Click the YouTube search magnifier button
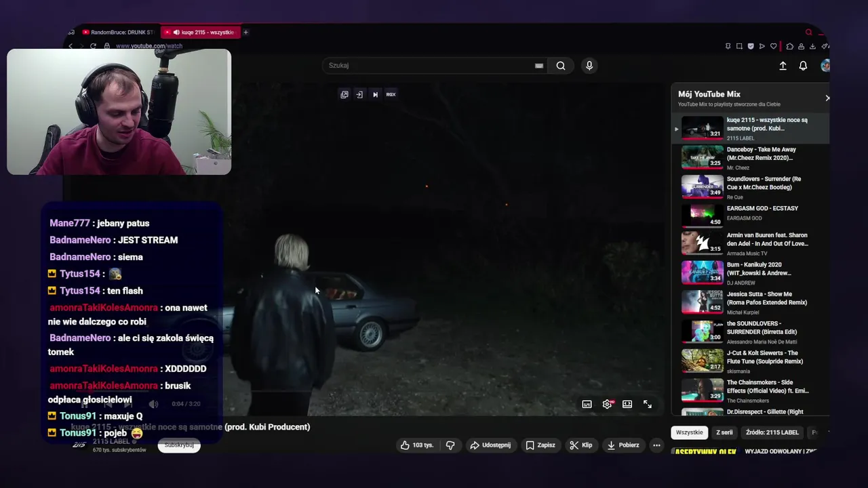Viewport: 868px width, 488px height. (561, 66)
